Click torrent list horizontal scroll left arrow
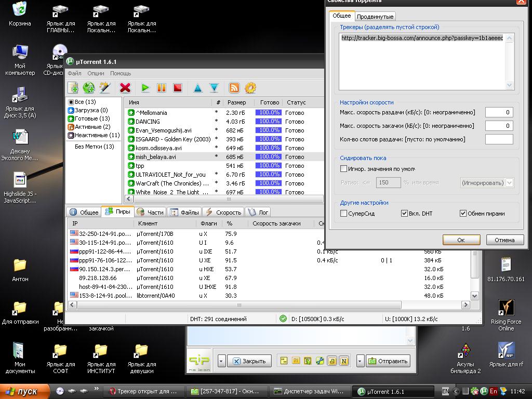Viewport: 532px width, 399px height. 129,199
